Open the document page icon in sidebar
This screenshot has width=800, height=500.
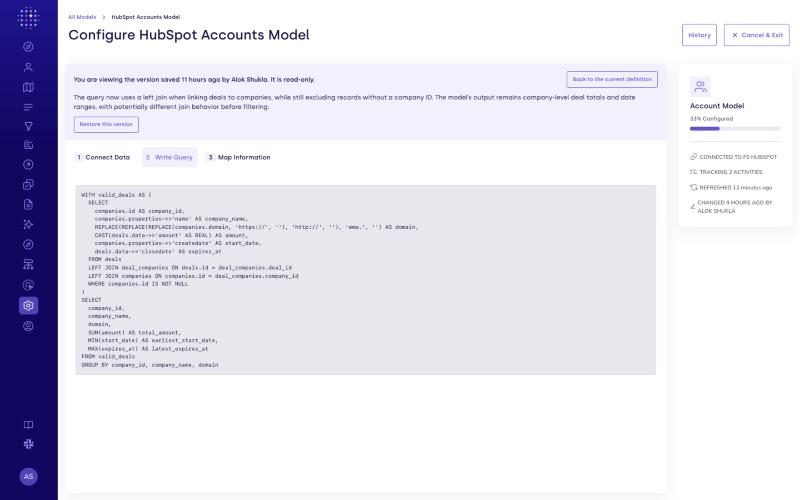point(29,205)
